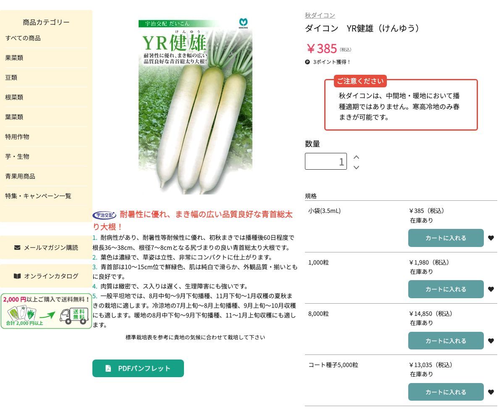Favorite the 小袋(3.5mL) option via its heart
This screenshot has height=420, width=504.
(x=491, y=238)
